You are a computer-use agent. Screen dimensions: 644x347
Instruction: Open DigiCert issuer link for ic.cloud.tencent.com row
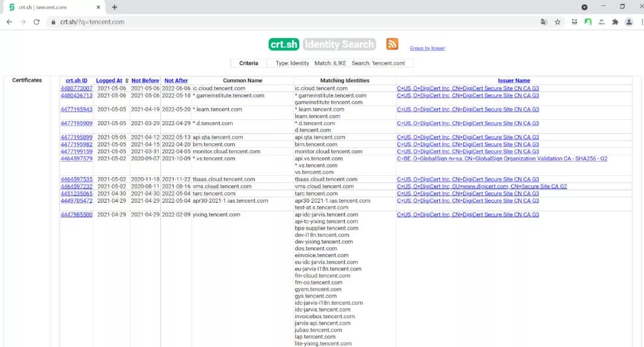coord(468,88)
